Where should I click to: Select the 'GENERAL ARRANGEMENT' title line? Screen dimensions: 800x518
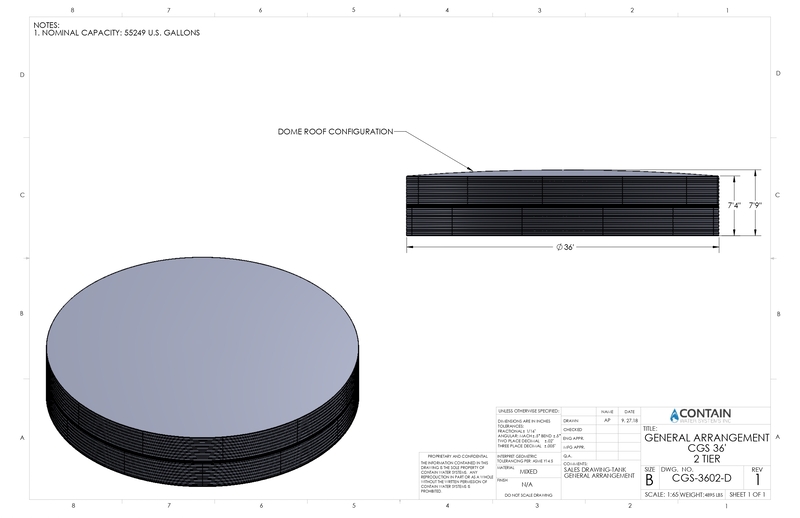[x=707, y=438]
